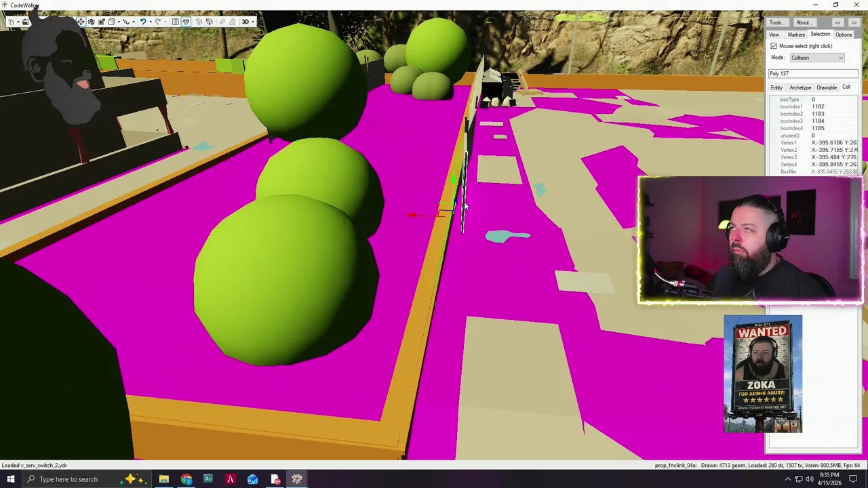
Task: Select the unused0 property row
Action: point(813,136)
